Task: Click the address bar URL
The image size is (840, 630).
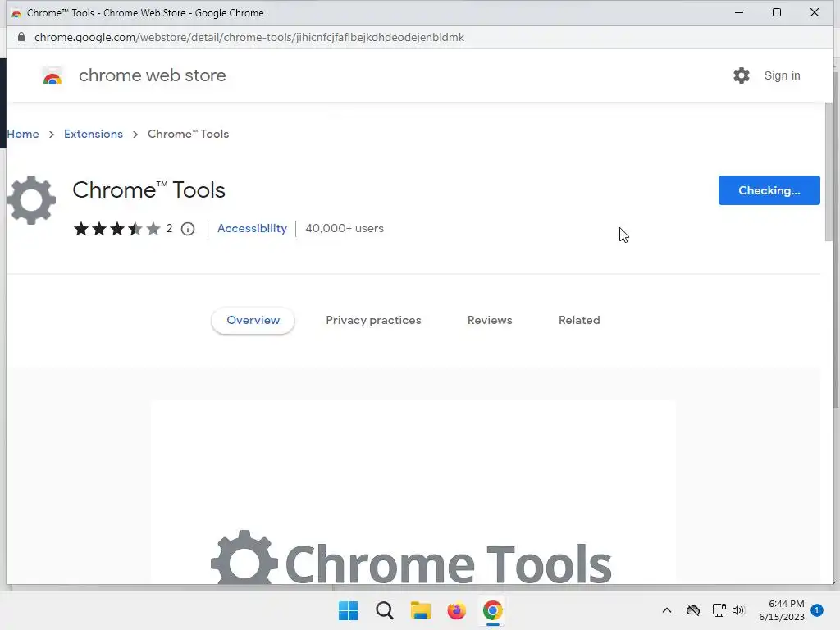Action: 249,37
